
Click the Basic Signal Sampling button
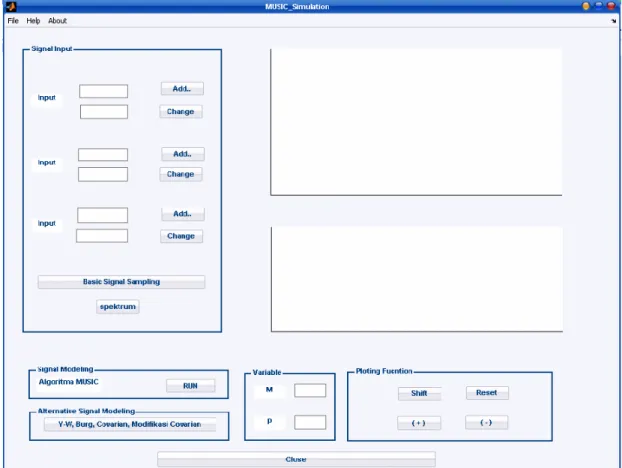coord(121,282)
